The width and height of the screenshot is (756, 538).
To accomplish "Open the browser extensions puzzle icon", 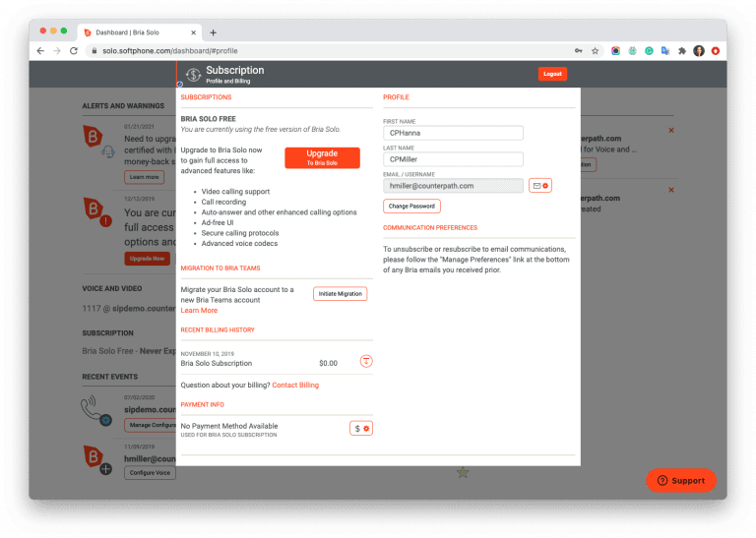I will click(x=681, y=50).
